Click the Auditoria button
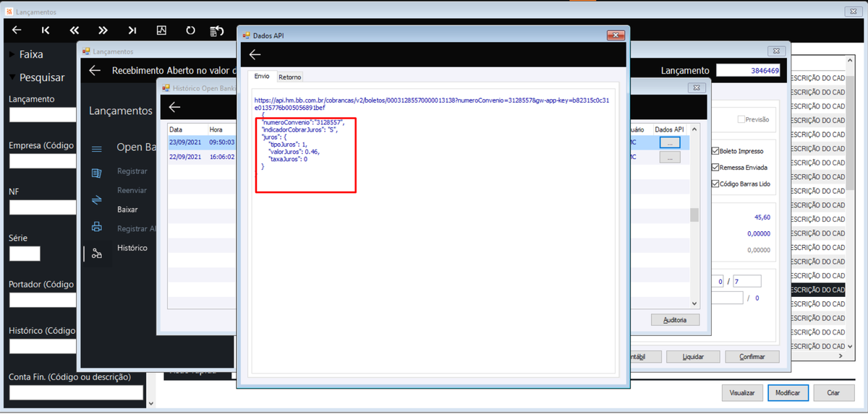The image size is (868, 414). tap(676, 319)
